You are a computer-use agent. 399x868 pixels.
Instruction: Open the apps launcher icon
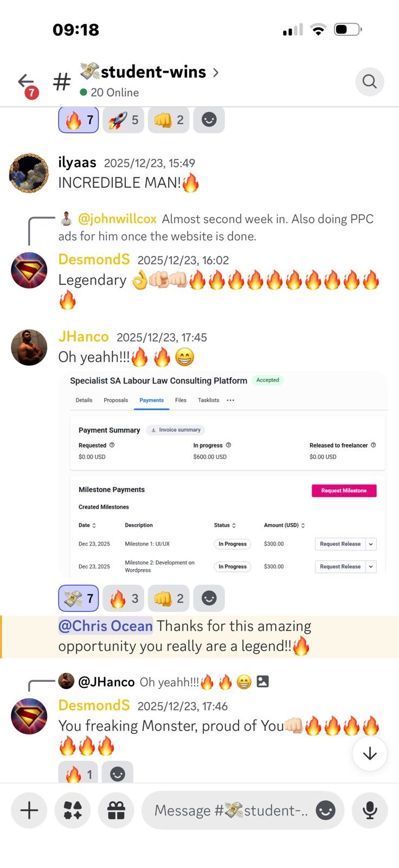[73, 810]
